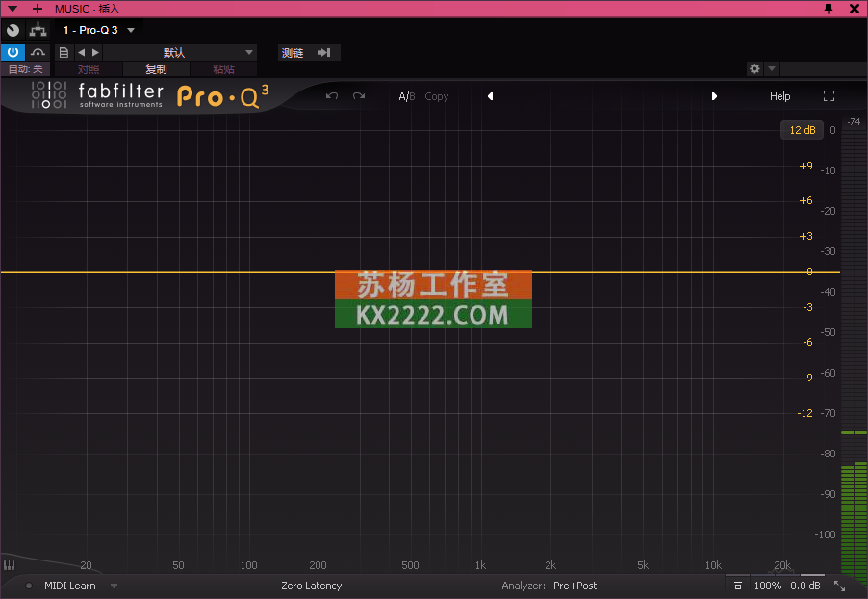Toggle global bypass icon in bottom bar
Viewport: 868px width, 599px height.
pyautogui.click(x=738, y=586)
